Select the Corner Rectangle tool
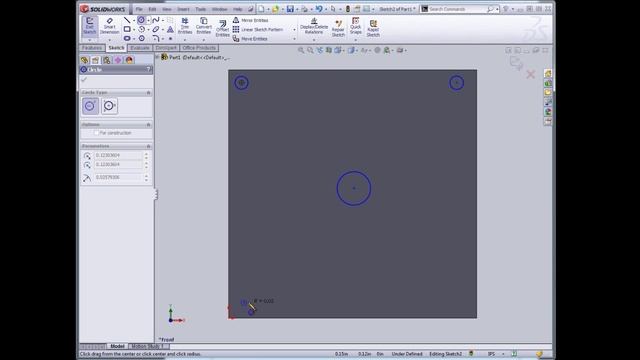The width and height of the screenshot is (640, 360). (127, 29)
